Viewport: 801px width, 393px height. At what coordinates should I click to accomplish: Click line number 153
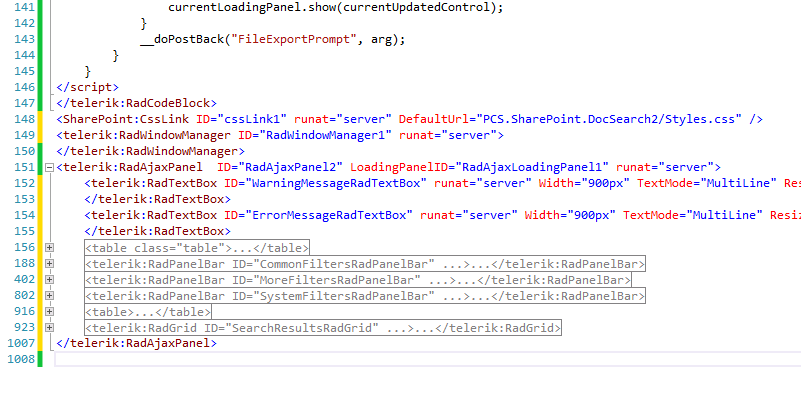click(x=25, y=199)
